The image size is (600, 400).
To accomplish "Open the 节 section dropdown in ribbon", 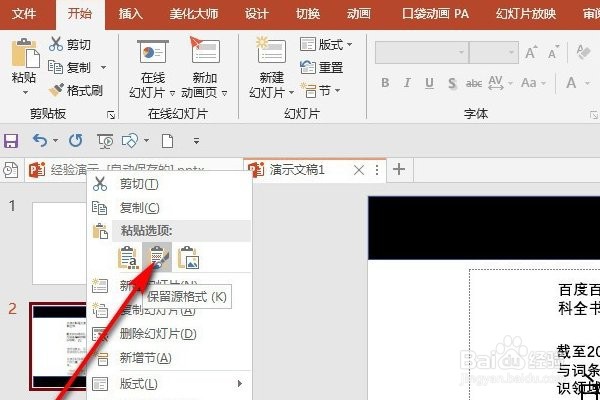I will [320, 91].
